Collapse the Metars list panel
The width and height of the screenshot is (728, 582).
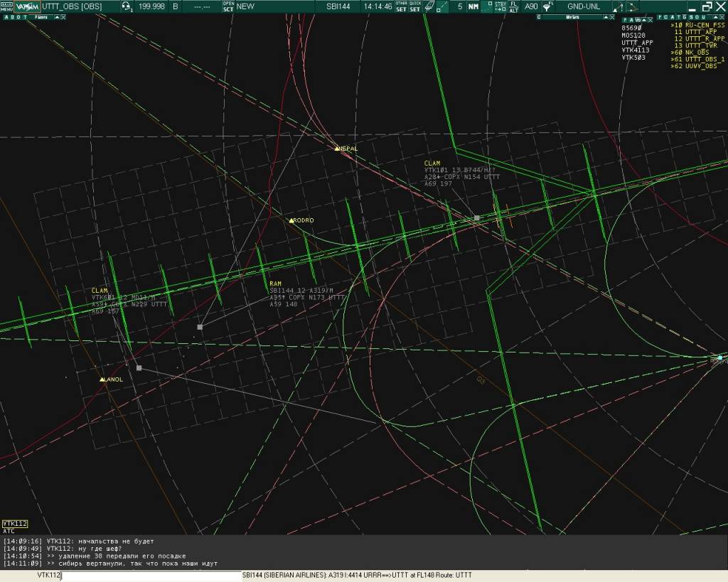(606, 17)
